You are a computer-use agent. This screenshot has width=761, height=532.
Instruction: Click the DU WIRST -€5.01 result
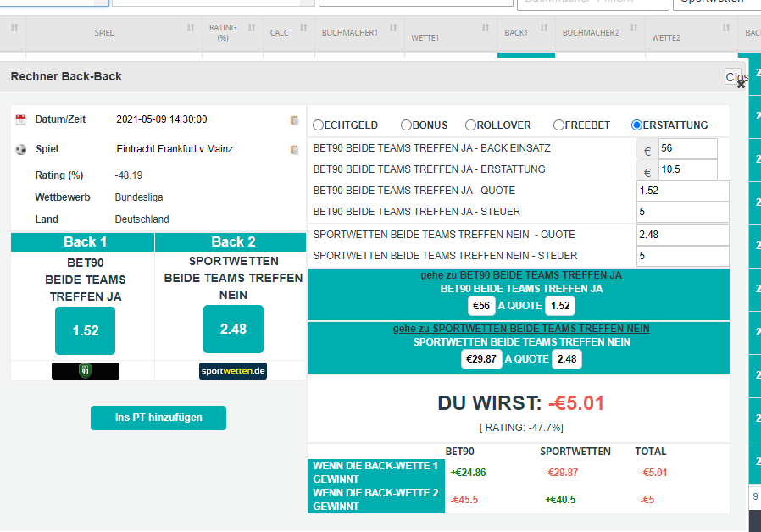521,403
